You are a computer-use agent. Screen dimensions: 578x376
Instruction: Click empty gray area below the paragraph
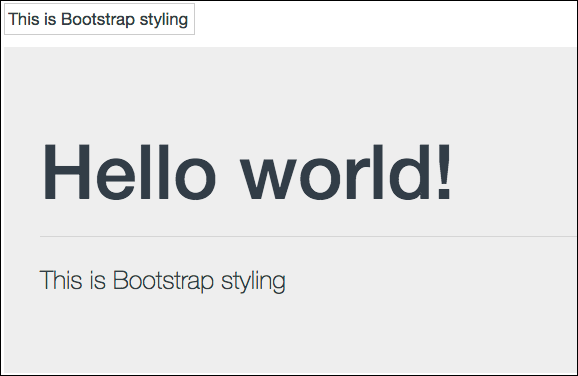pyautogui.click(x=288, y=335)
